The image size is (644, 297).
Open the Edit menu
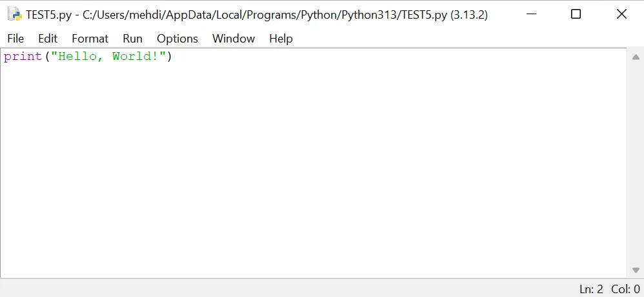(48, 39)
